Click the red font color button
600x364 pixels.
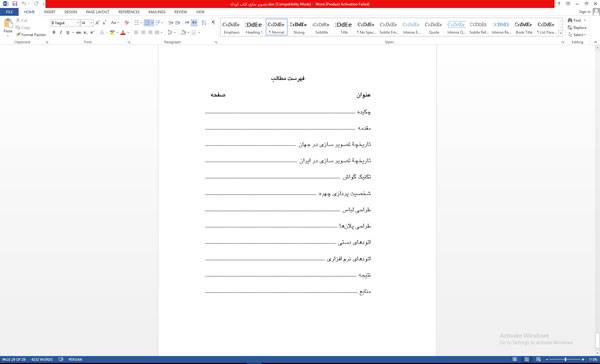(x=122, y=33)
